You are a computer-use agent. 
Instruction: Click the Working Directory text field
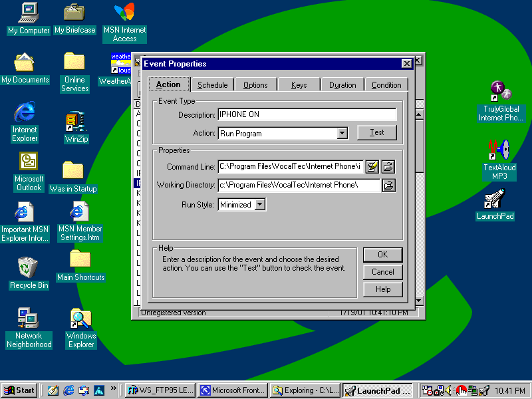299,186
